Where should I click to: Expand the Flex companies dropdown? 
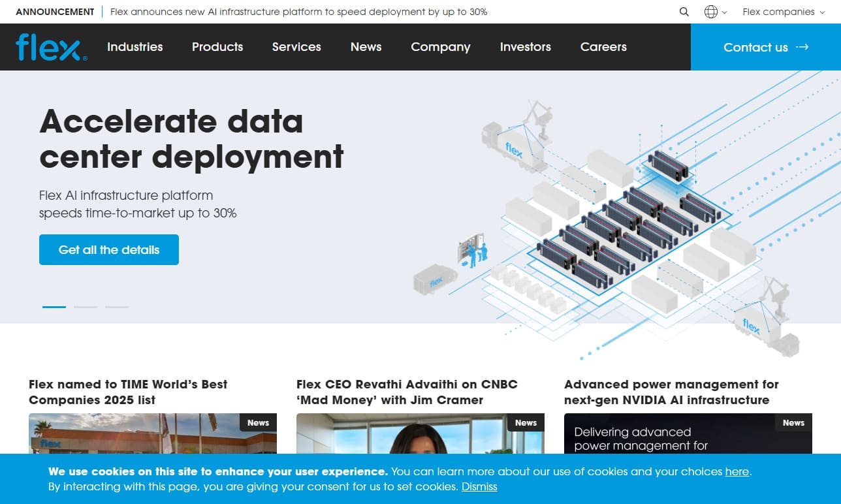[783, 12]
